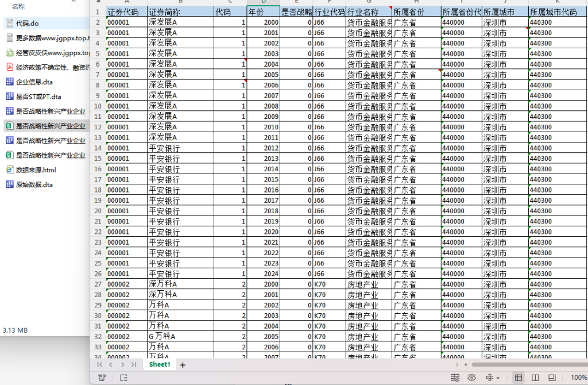This screenshot has height=385, width=588.
Task: Click table settings icon left of eye icon
Action: pyautogui.click(x=455, y=378)
